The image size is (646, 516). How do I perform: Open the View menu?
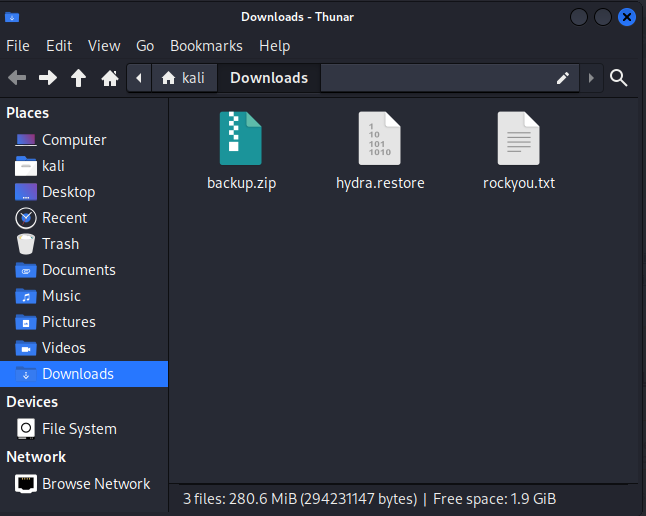(x=104, y=46)
